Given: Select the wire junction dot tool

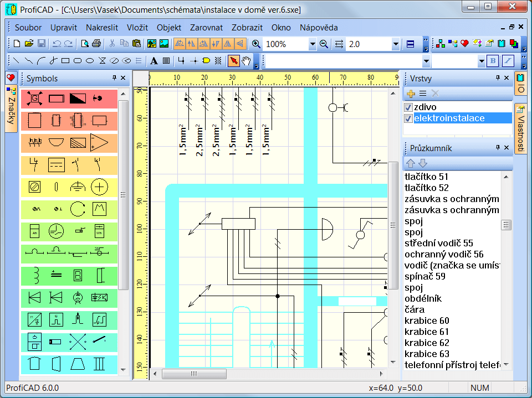Looking at the screenshot, I should (194, 61).
